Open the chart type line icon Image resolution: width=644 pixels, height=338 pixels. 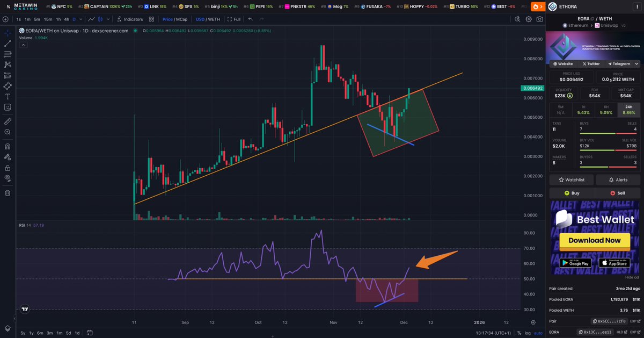point(92,19)
